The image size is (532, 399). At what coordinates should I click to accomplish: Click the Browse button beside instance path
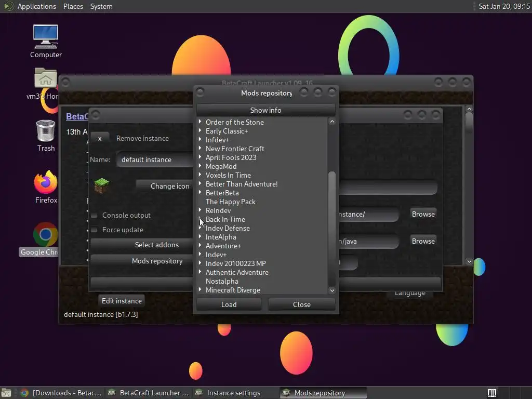[423, 214]
